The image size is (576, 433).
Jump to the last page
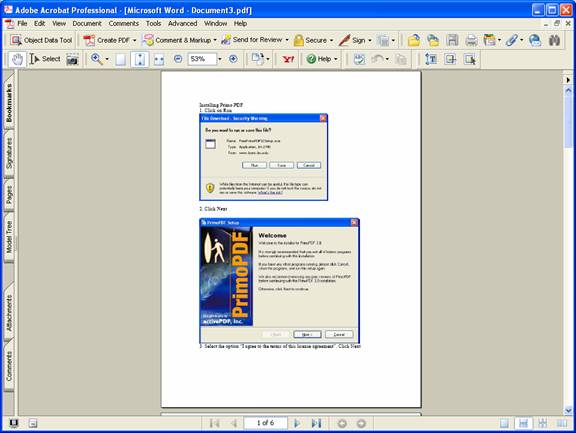316,423
